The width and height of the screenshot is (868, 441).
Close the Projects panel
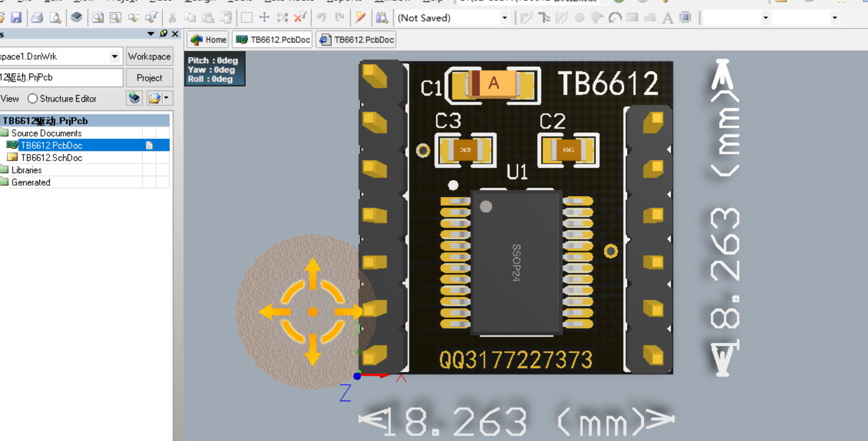coord(175,34)
